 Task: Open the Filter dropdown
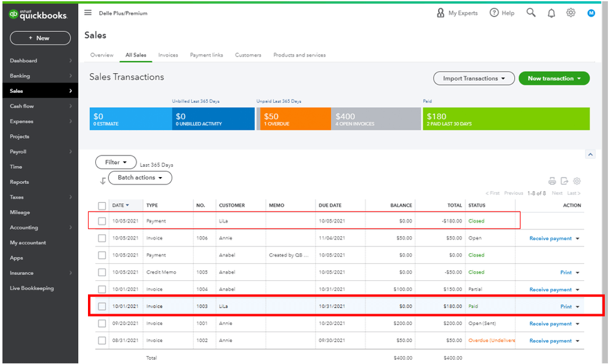(116, 162)
